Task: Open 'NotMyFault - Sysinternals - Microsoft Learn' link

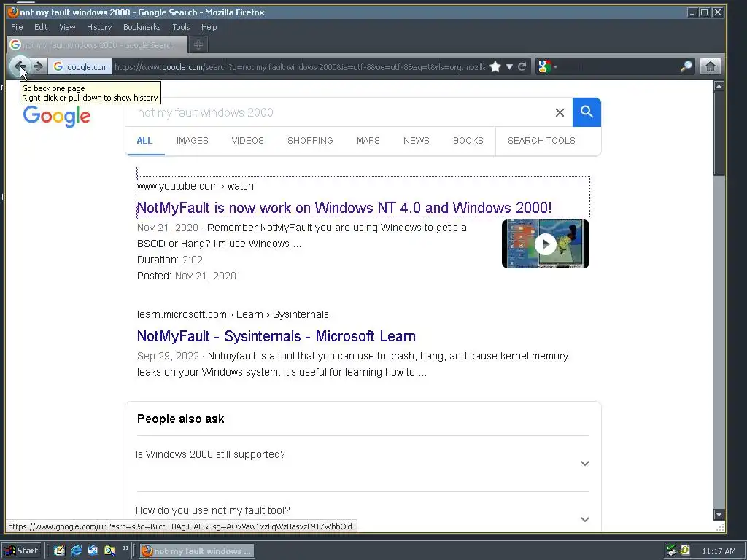Action: coord(276,336)
